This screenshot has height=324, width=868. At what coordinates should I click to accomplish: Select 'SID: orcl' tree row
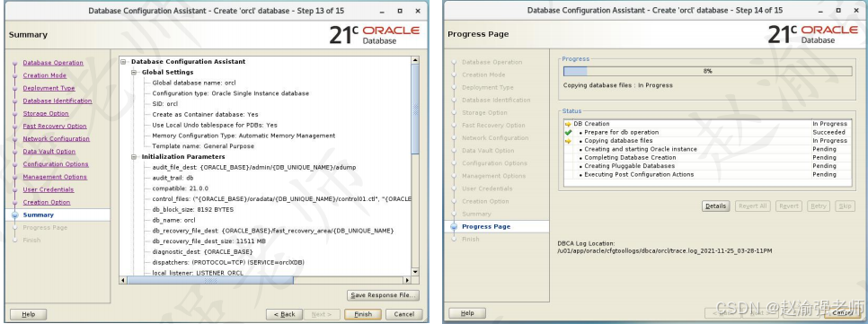click(x=165, y=104)
